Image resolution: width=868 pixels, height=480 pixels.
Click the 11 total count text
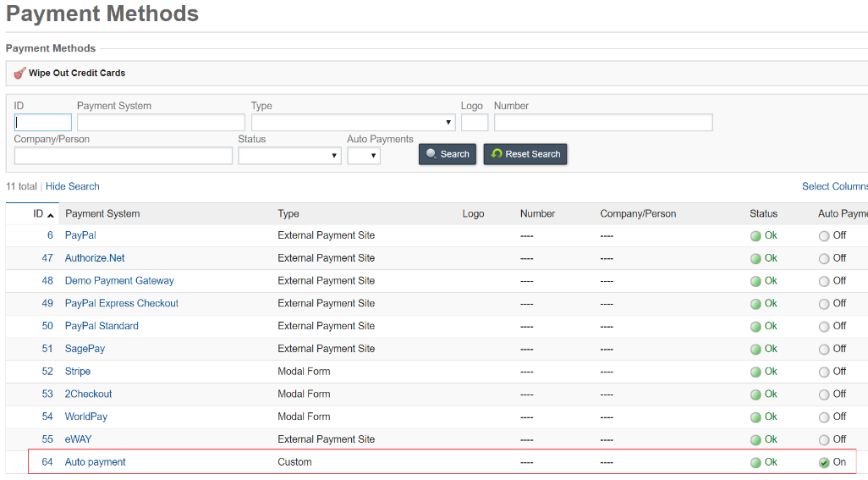(22, 186)
